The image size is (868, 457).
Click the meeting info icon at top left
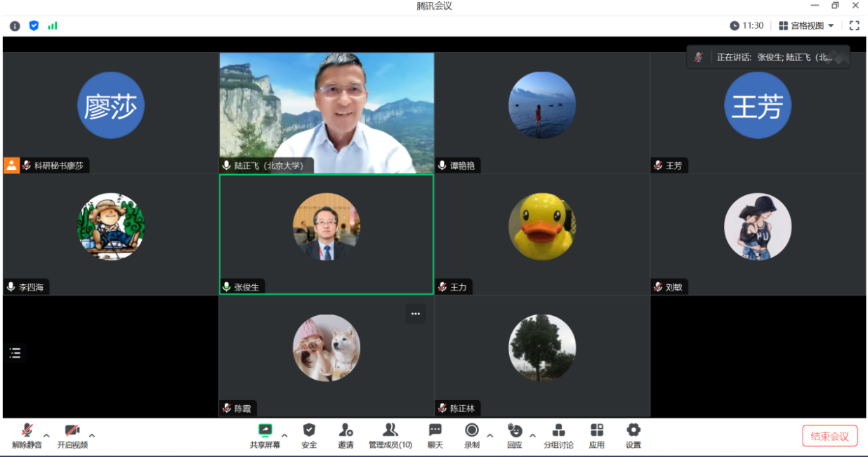(15, 26)
